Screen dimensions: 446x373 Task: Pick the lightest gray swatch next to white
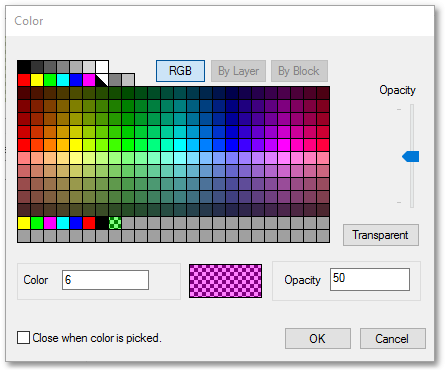(89, 67)
